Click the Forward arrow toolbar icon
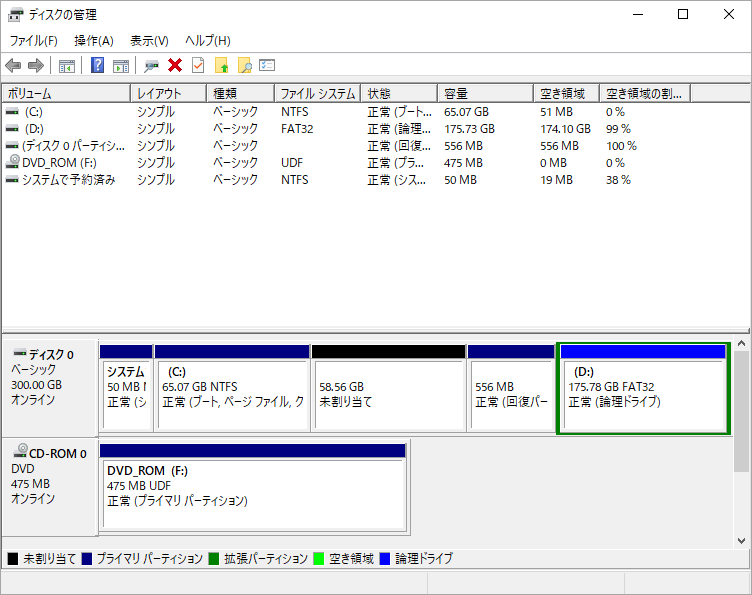The height and width of the screenshot is (595, 752). click(36, 65)
